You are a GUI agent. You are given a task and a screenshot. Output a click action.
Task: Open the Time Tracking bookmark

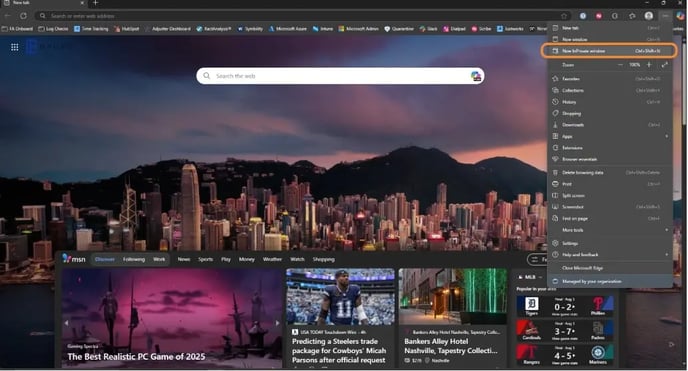click(x=91, y=29)
